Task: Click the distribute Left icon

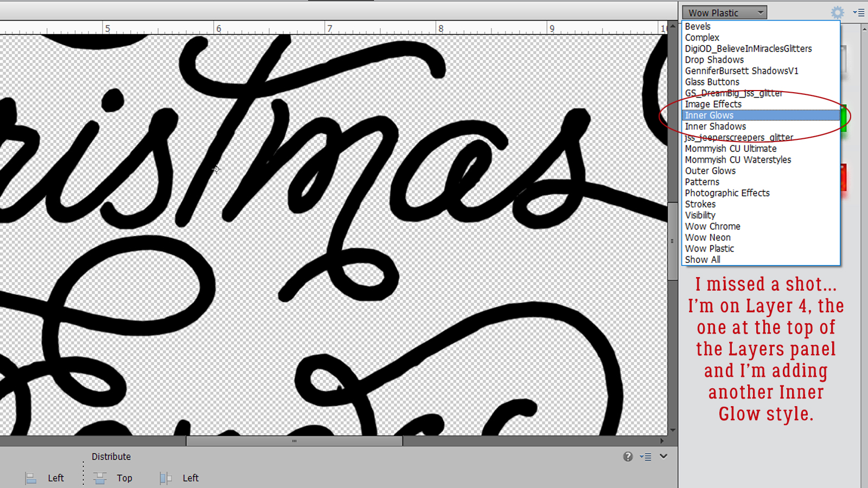Action: click(x=165, y=478)
